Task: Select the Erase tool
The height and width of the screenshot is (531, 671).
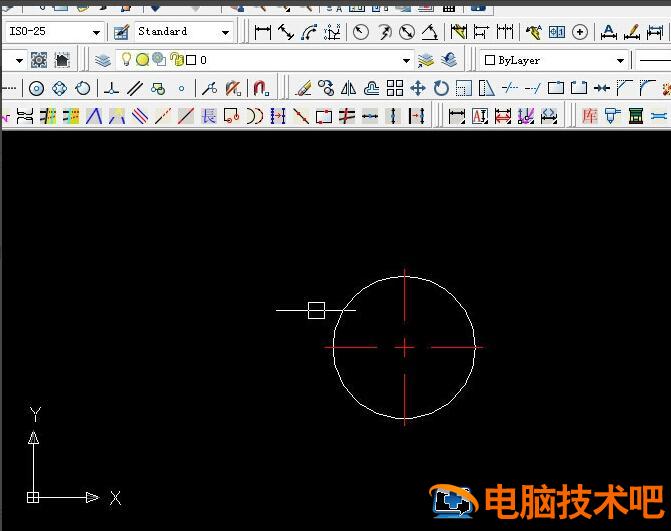Action: click(x=303, y=89)
